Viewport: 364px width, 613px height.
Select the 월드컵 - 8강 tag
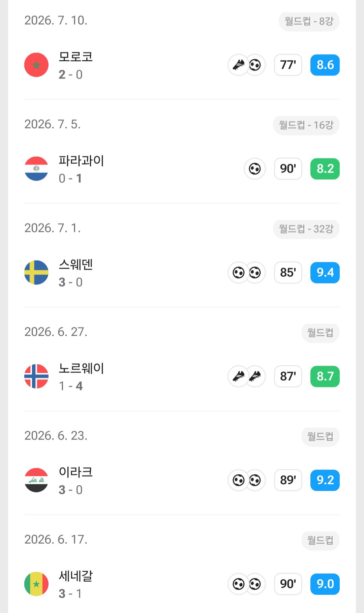tap(309, 21)
